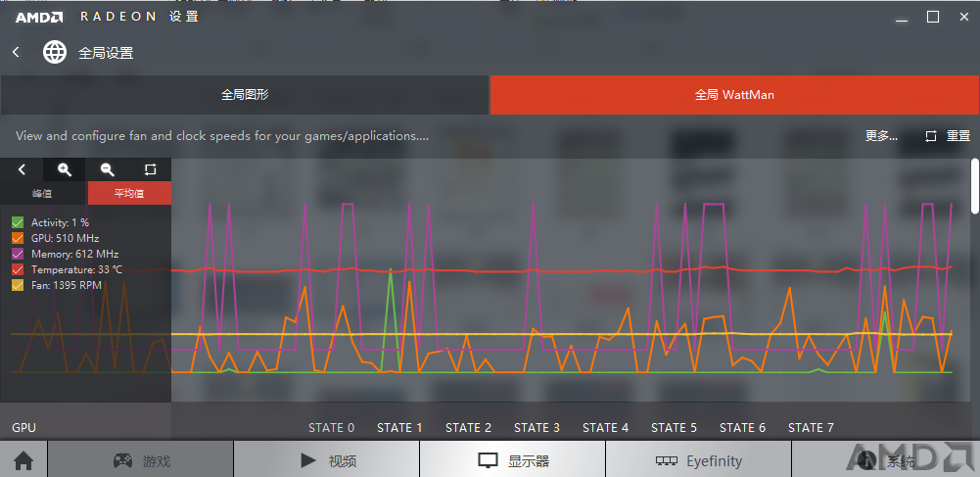This screenshot has height=477, width=980.
Task: Click the Eyefinity multi-display icon
Action: (x=667, y=461)
